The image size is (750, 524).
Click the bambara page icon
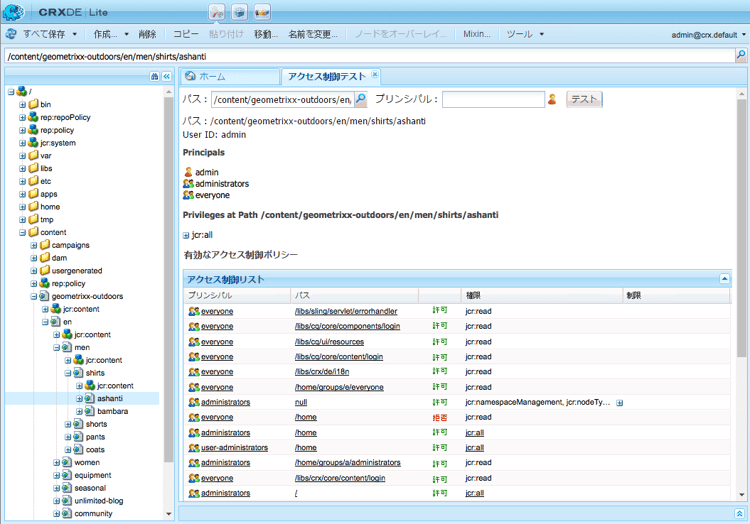point(90,411)
